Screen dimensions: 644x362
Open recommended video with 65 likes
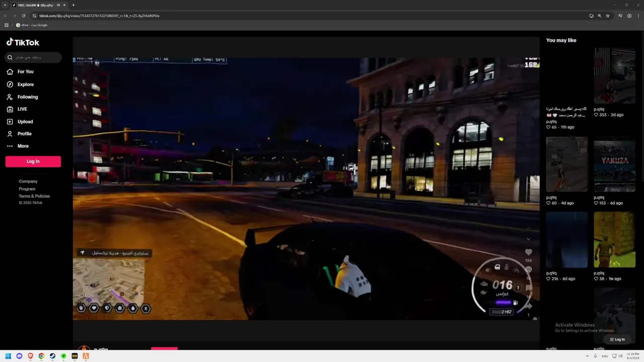[567, 76]
